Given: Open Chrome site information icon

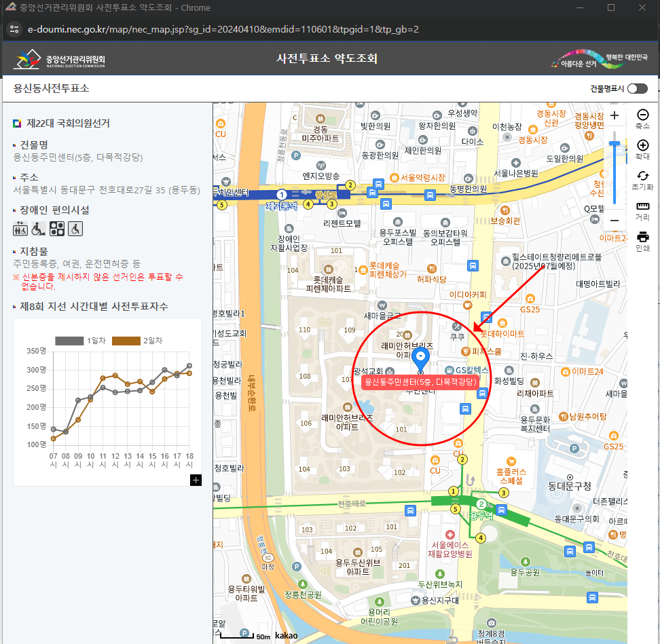Looking at the screenshot, I should (14, 29).
